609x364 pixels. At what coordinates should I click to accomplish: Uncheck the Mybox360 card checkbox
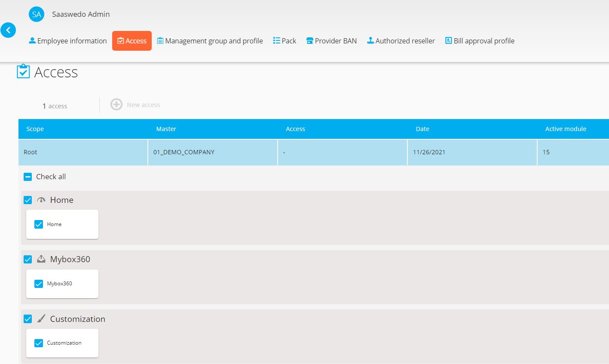(x=39, y=284)
